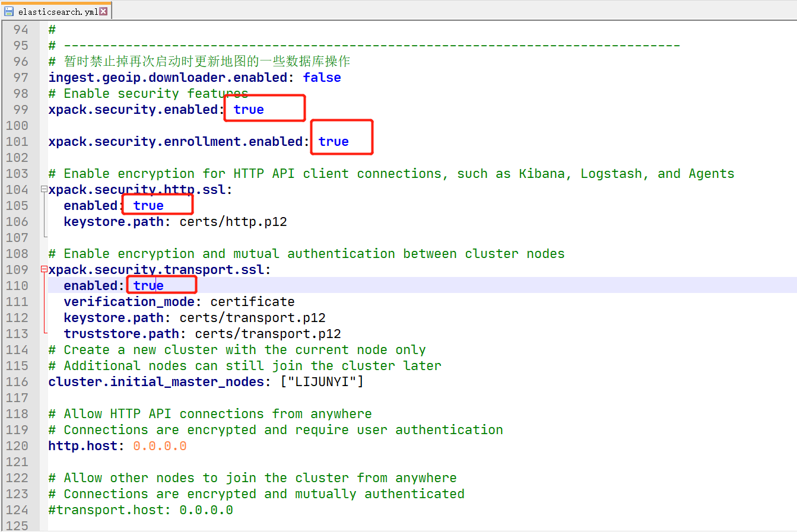Click certs/http.p12 keystore path value

pyautogui.click(x=233, y=222)
